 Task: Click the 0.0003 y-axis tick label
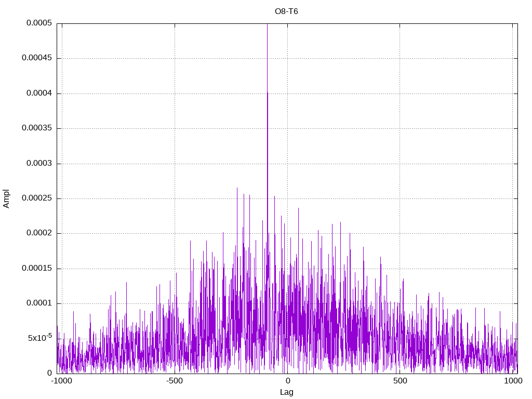pyautogui.click(x=39, y=164)
